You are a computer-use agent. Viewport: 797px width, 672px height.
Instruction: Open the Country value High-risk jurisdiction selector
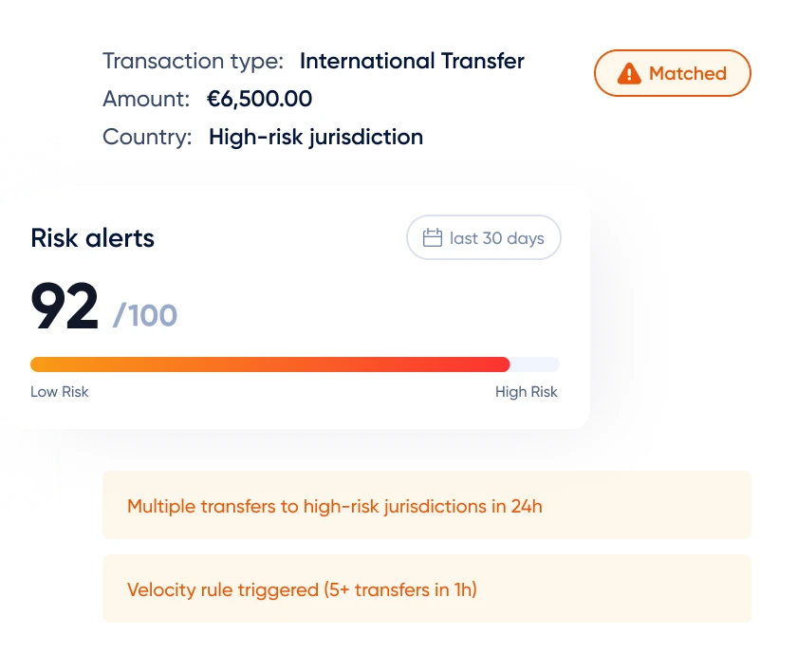(314, 137)
